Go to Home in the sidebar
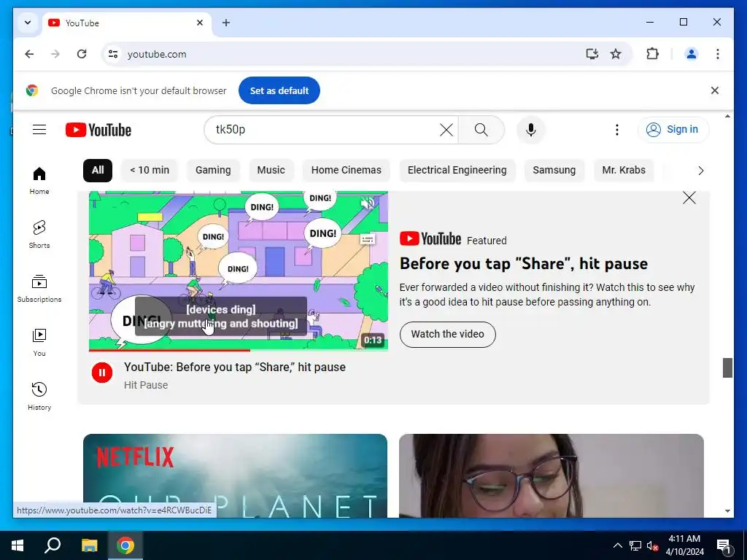The image size is (747, 560). tap(39, 181)
